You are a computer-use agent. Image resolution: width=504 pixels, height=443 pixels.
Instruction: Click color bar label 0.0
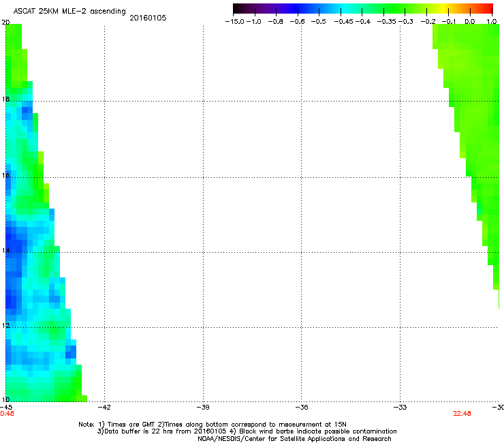470,22
